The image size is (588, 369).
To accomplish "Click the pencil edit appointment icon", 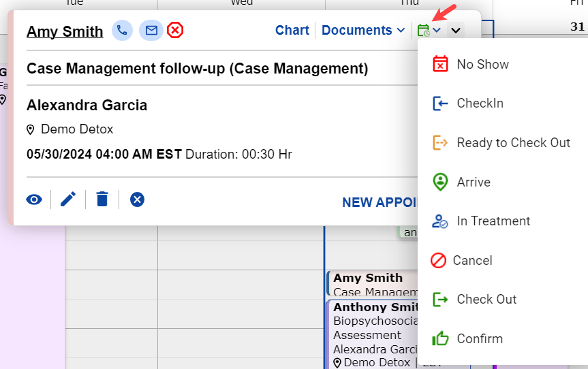I will tap(68, 199).
